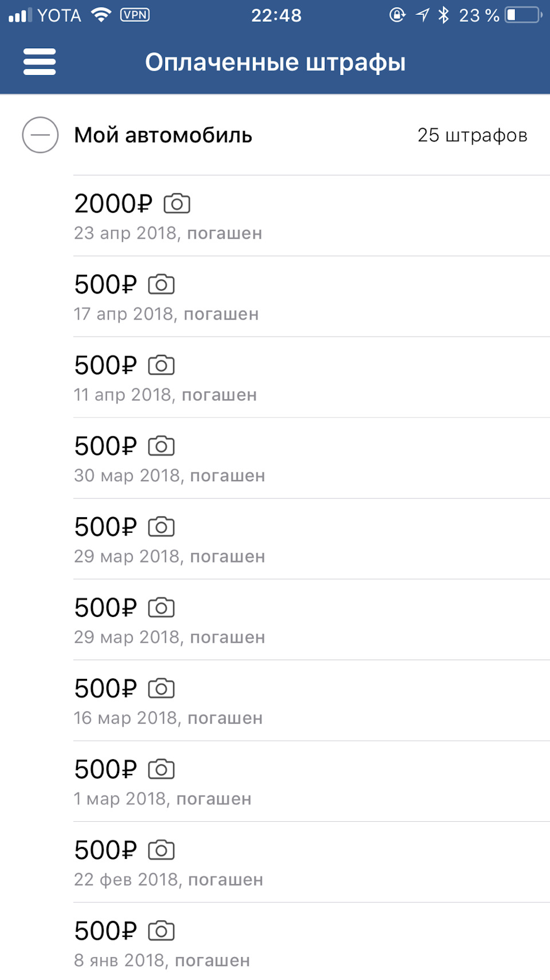This screenshot has width=550, height=980.
Task: Select the 500₽ amount dated 8 янв 2018
Action: click(x=106, y=931)
